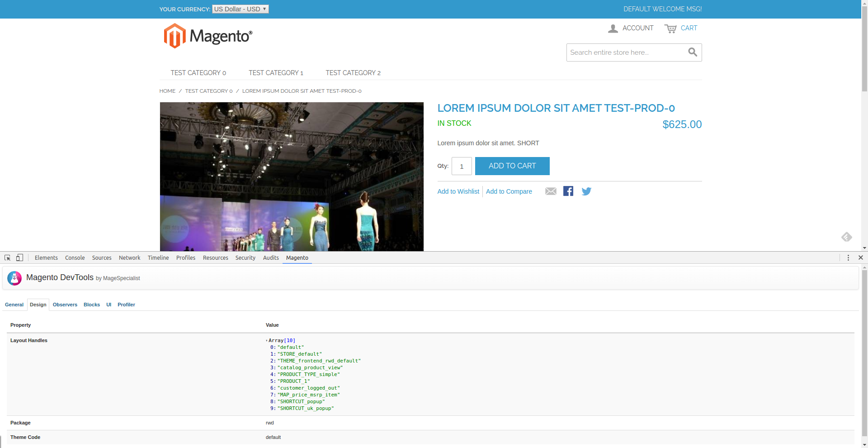868x448 pixels.
Task: Open Test Category 2 menu
Action: tap(353, 73)
